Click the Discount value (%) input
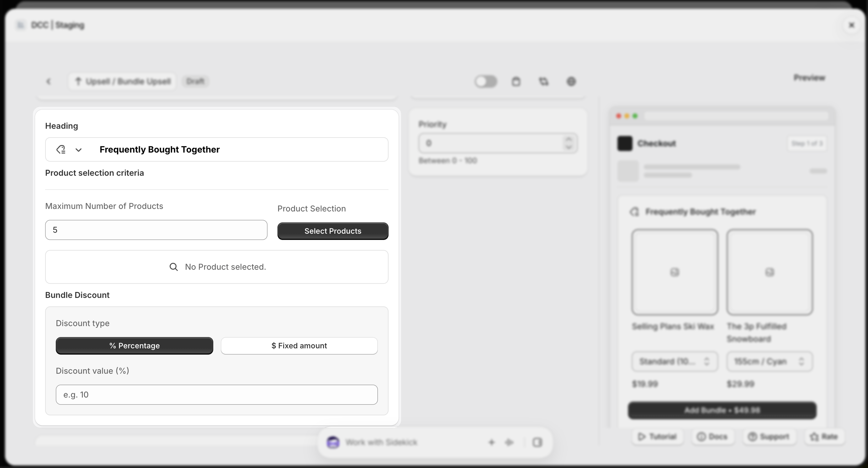This screenshot has height=468, width=868. 217,395
